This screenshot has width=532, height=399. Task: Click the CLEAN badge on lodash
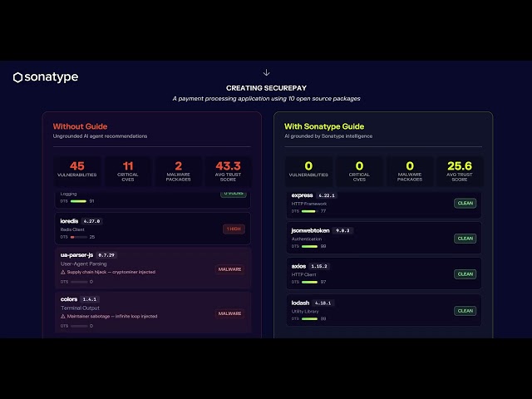[x=465, y=311]
